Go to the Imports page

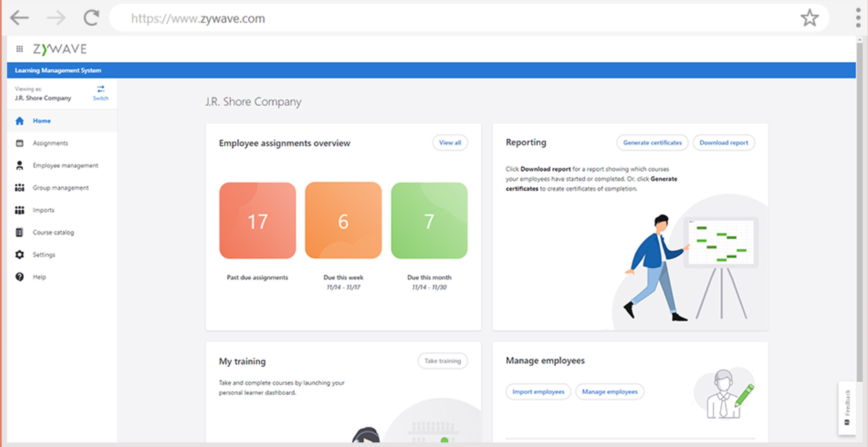[42, 210]
